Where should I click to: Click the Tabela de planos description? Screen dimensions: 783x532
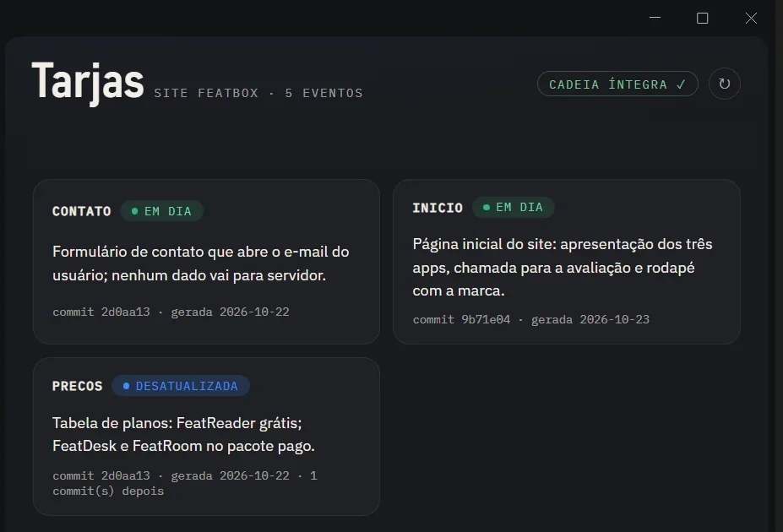click(x=184, y=434)
